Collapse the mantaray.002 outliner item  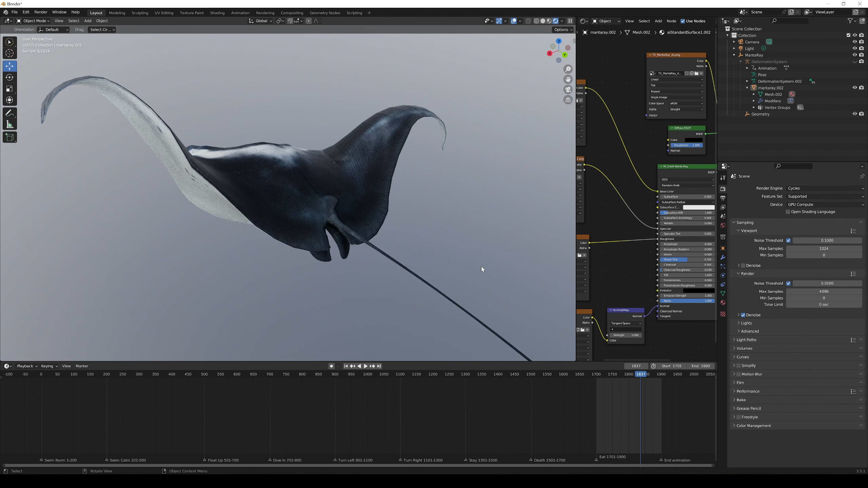[x=747, y=88]
